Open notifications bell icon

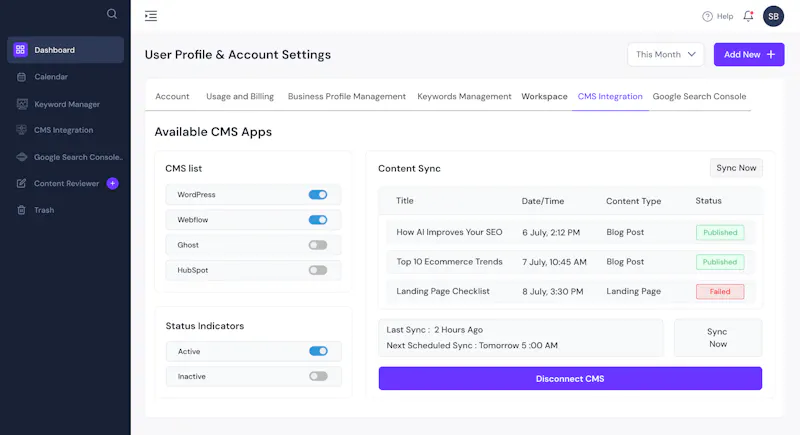[748, 16]
